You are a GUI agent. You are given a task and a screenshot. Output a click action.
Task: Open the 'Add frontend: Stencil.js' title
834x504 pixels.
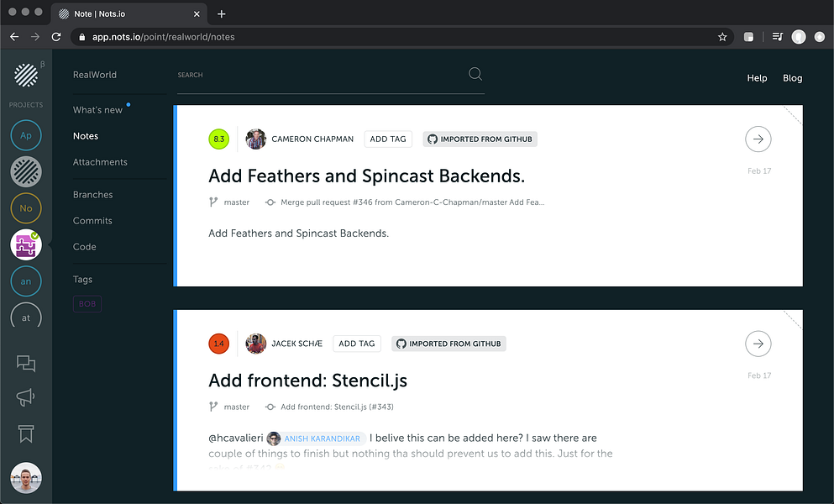(x=308, y=380)
